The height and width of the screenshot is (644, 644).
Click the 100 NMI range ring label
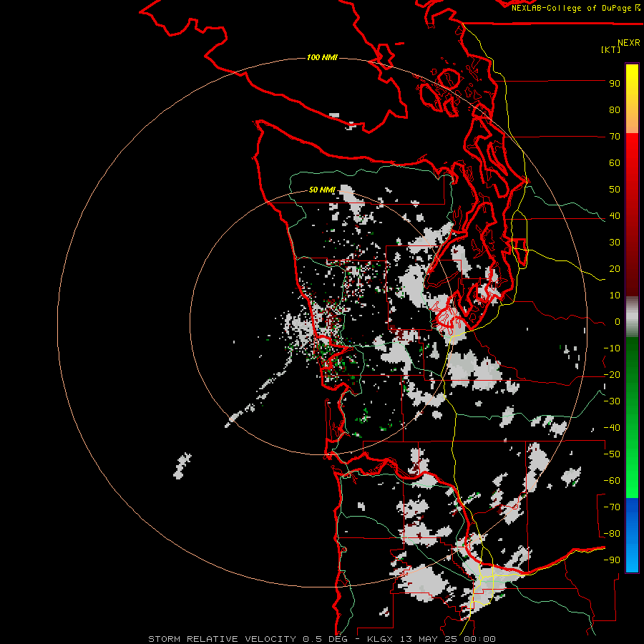tap(323, 57)
